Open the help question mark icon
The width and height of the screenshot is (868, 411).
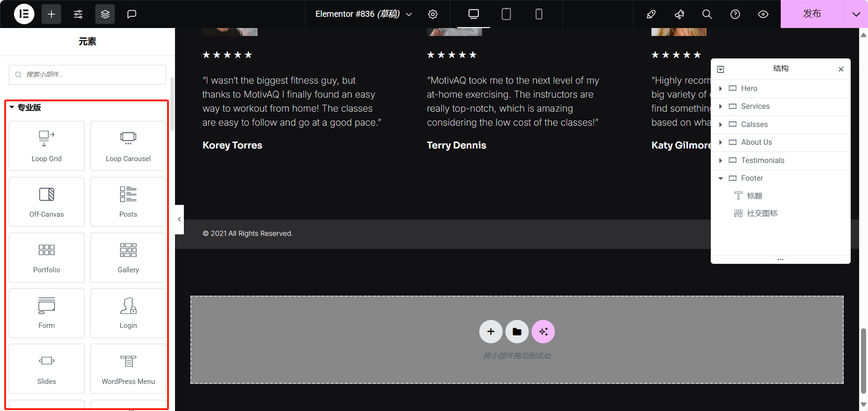point(735,14)
